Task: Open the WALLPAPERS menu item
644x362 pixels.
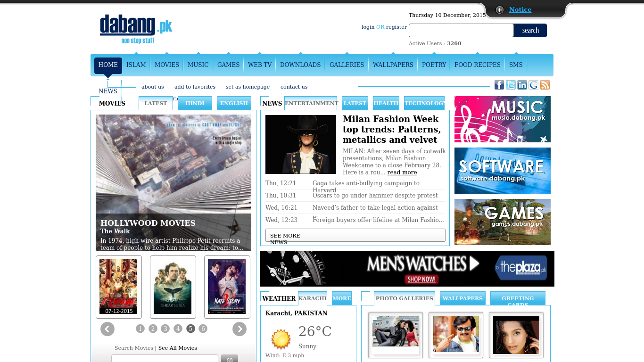Action: point(393,65)
